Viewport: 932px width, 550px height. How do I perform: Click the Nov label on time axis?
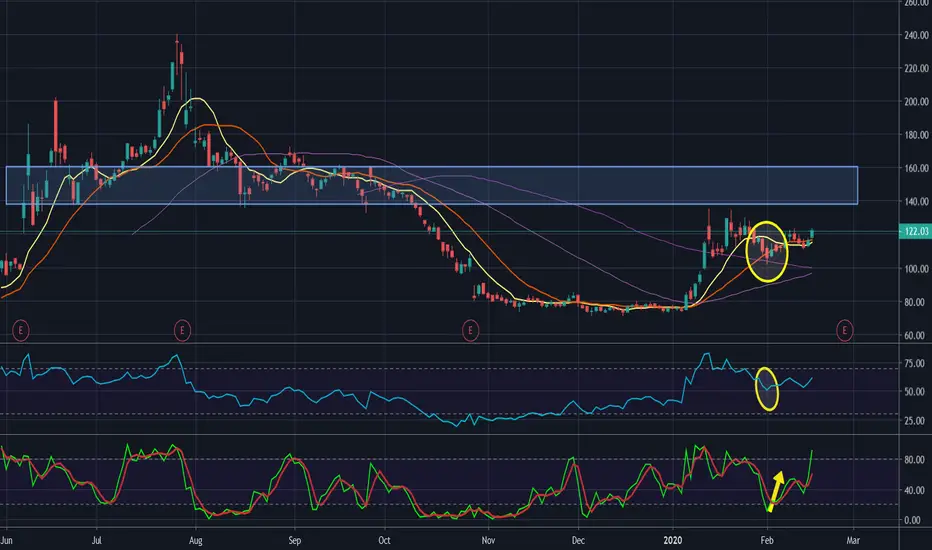click(x=488, y=540)
